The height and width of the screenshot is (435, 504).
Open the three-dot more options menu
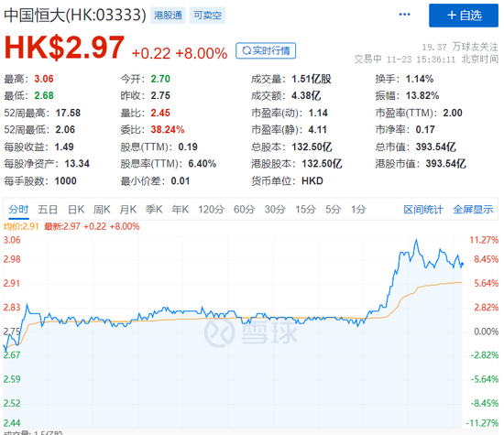pyautogui.click(x=404, y=15)
